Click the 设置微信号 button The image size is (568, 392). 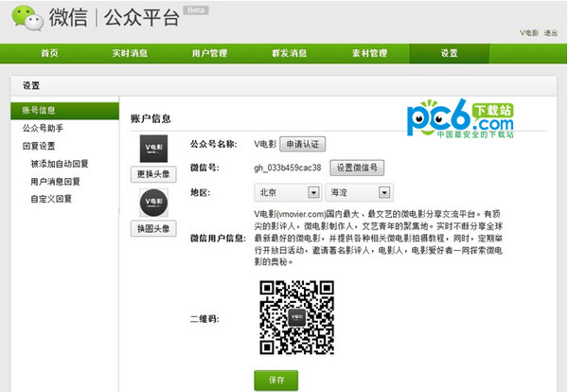pos(357,168)
